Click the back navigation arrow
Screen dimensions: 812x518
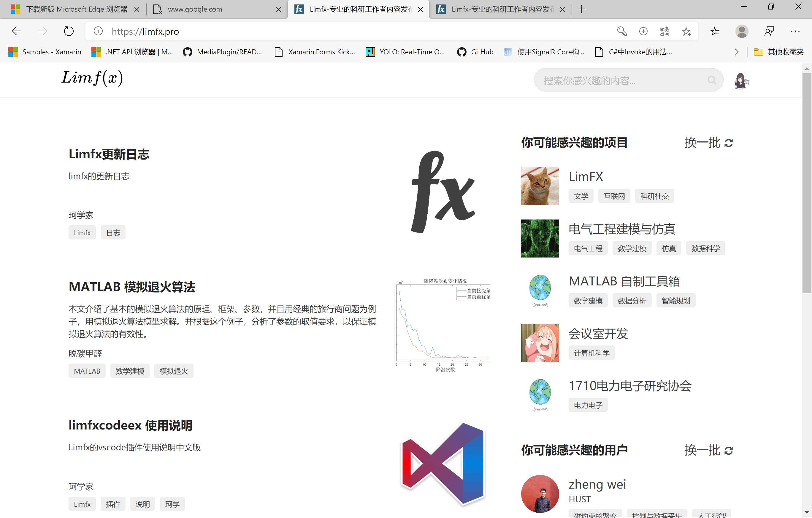coord(17,31)
